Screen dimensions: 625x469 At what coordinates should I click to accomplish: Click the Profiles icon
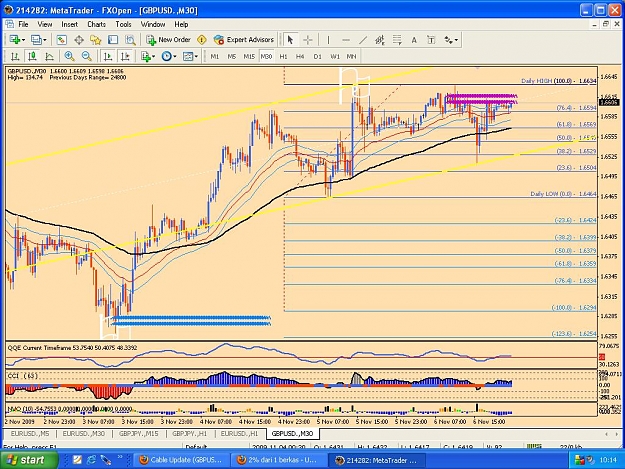36,40
